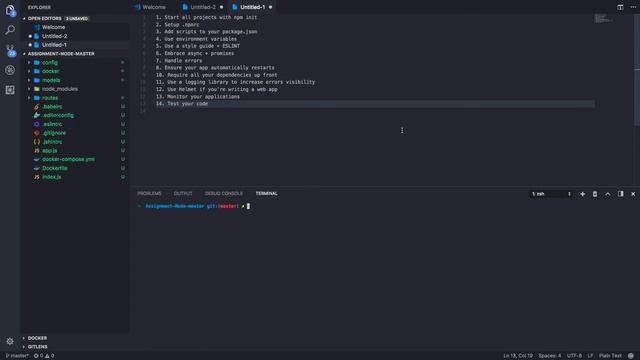
Task: Open the Explorer view in activity bar
Action: (10, 10)
